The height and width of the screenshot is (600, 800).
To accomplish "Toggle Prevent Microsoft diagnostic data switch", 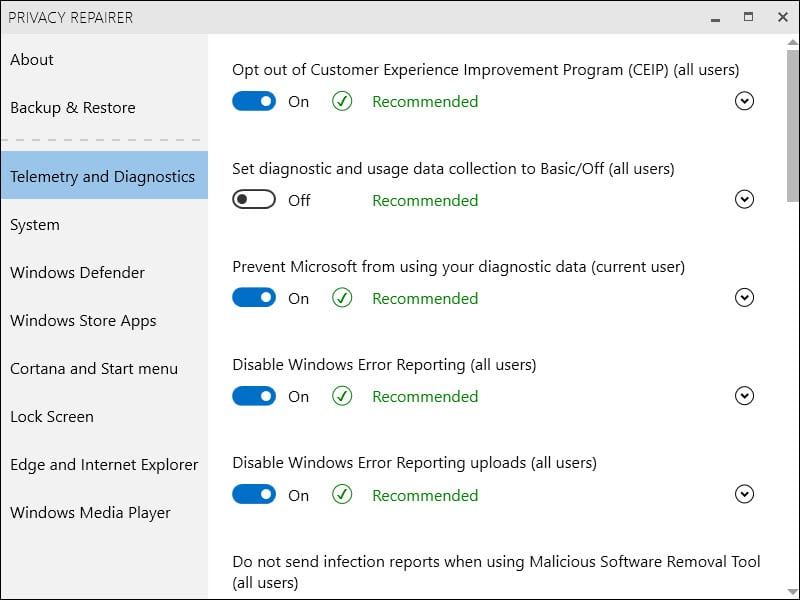I will [x=254, y=298].
